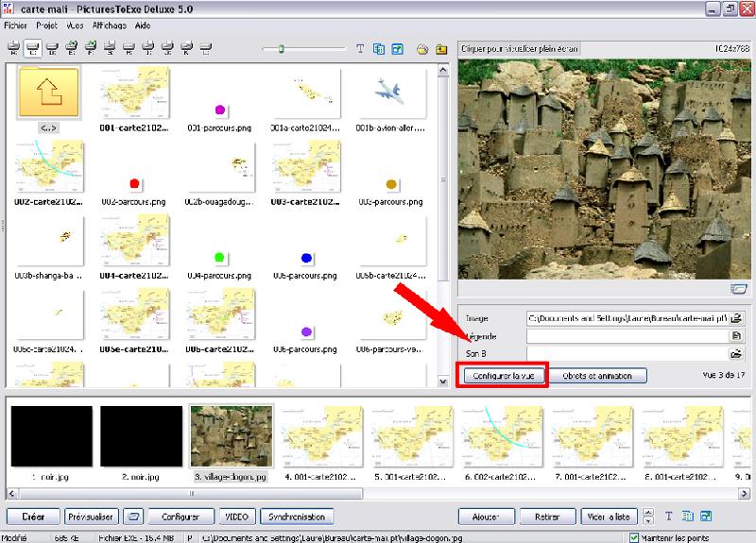Click into the Son input field
The width and height of the screenshot is (756, 543).
pyautogui.click(x=627, y=353)
